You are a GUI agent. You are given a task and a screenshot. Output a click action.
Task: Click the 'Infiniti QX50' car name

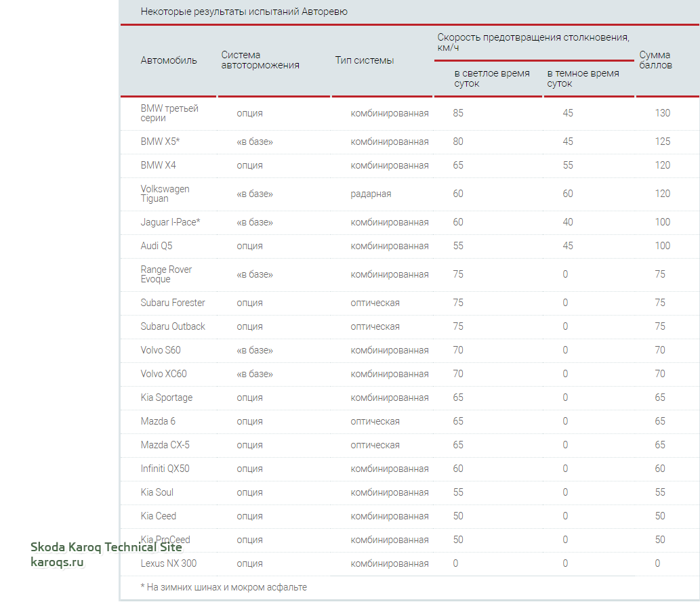[165, 469]
